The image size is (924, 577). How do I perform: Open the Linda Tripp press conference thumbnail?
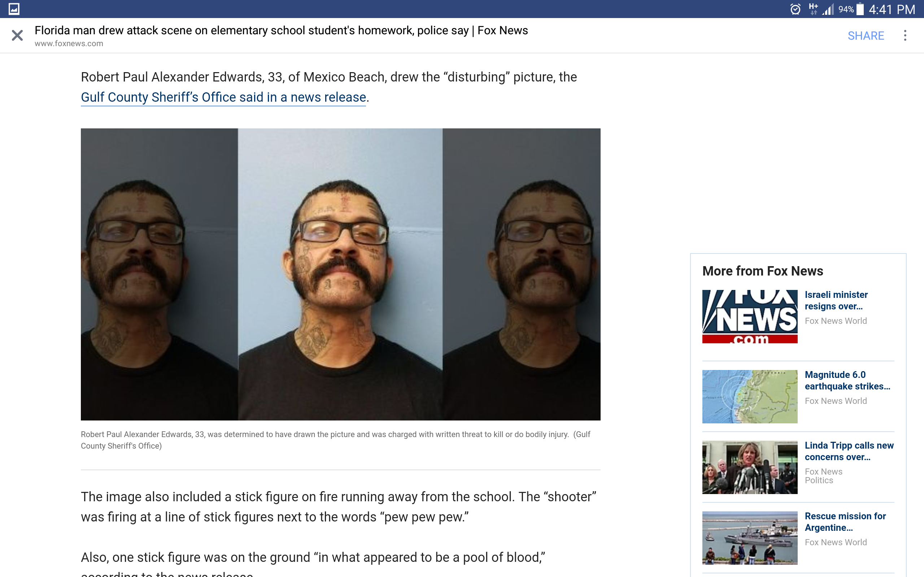point(750,467)
